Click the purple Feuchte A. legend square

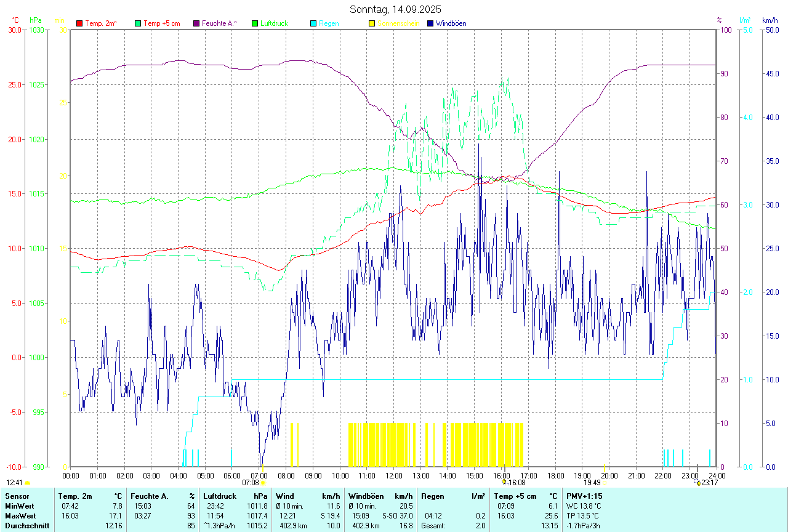pyautogui.click(x=196, y=23)
